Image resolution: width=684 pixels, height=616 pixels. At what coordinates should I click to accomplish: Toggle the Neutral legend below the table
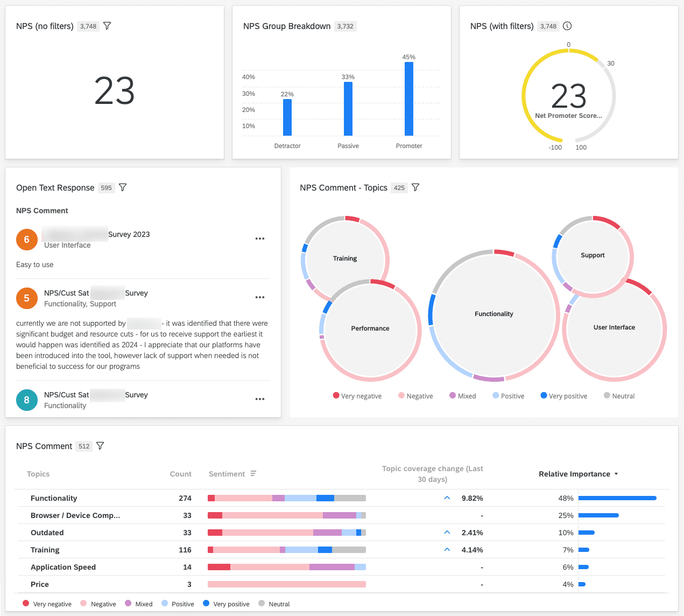274,604
